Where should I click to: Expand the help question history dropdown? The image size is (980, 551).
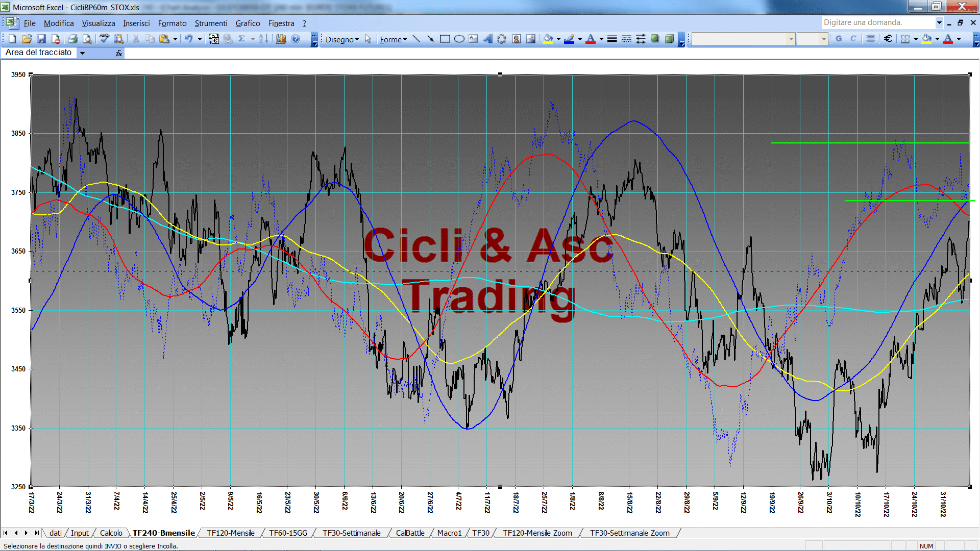(939, 22)
